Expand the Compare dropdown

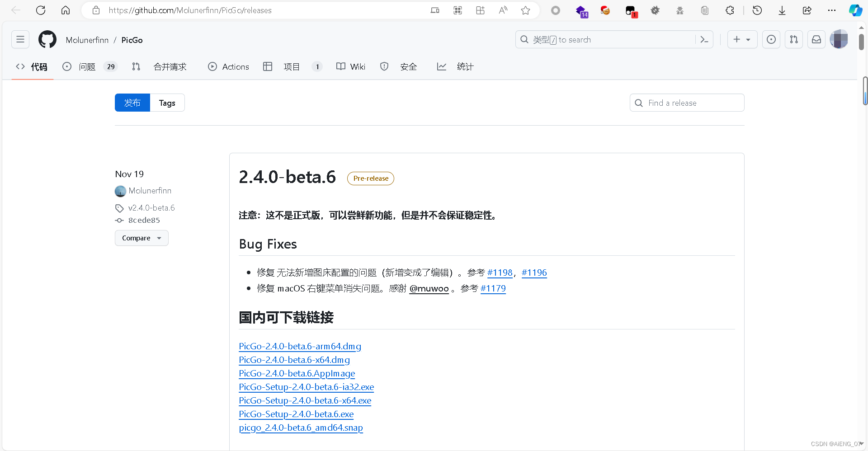pyautogui.click(x=142, y=238)
